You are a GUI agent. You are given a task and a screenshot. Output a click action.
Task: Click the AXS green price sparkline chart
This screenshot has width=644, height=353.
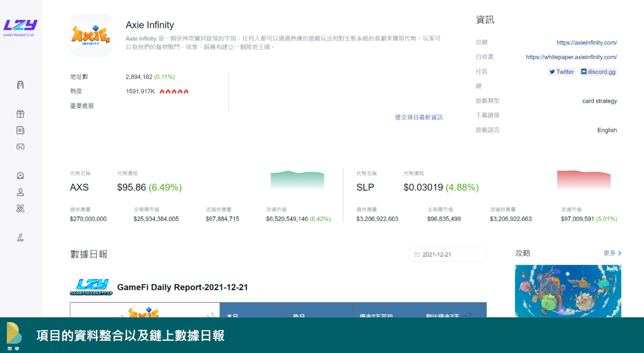[297, 180]
